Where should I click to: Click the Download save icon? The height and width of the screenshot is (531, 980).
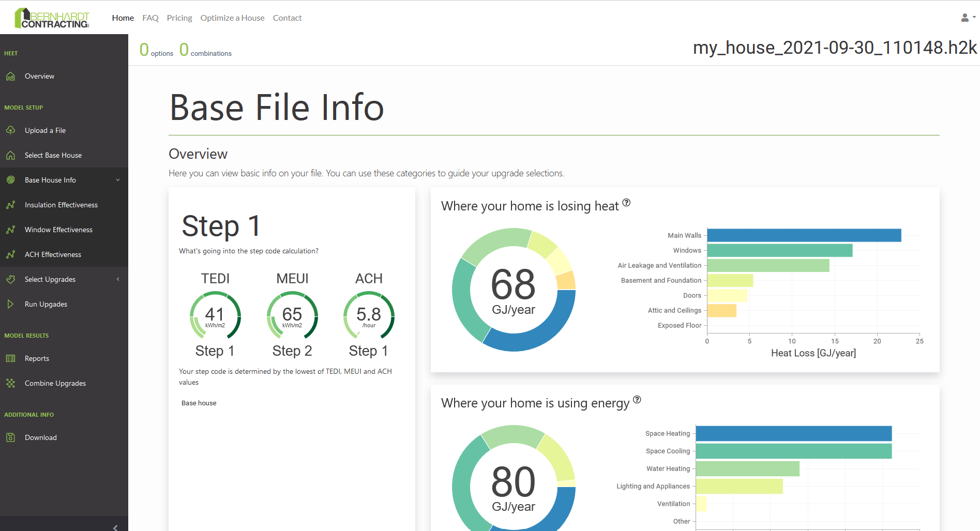click(x=11, y=437)
